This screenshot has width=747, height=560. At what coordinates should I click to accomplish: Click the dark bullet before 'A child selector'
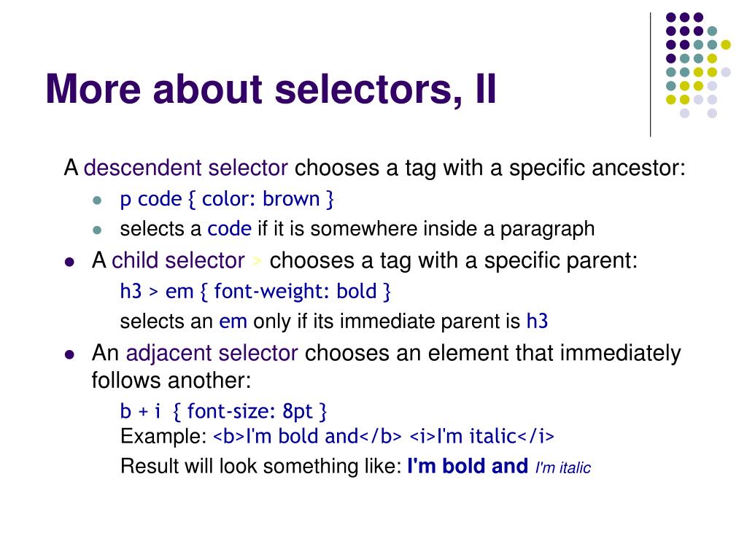(69, 262)
